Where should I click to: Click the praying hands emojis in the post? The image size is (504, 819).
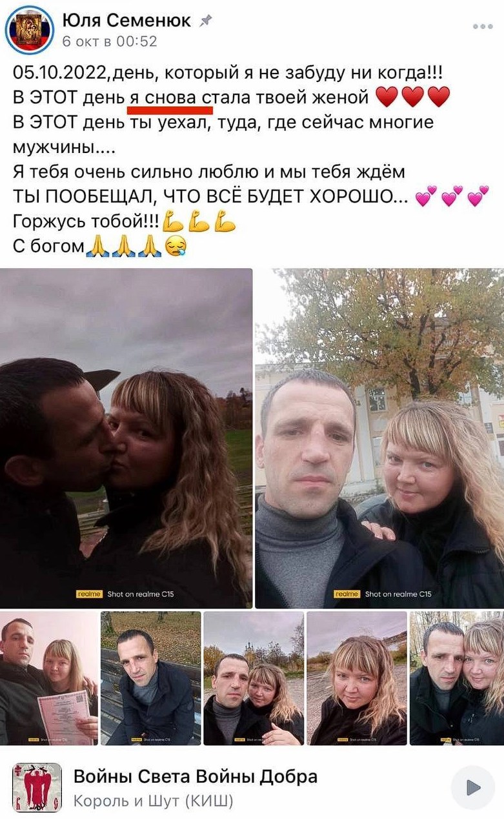pyautogui.click(x=123, y=247)
